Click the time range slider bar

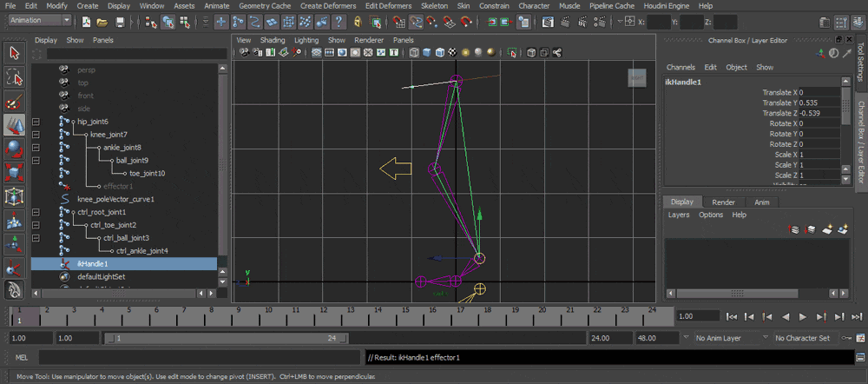(x=227, y=338)
